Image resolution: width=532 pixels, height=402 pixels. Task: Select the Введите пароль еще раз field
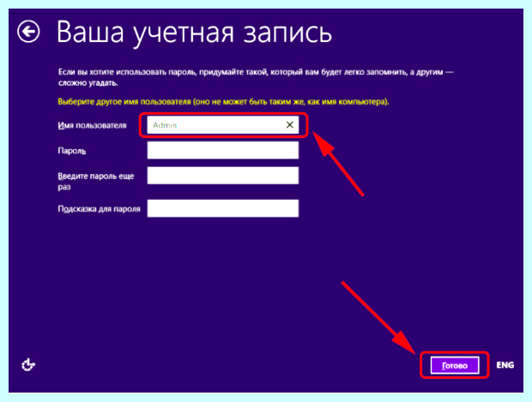[x=223, y=176]
